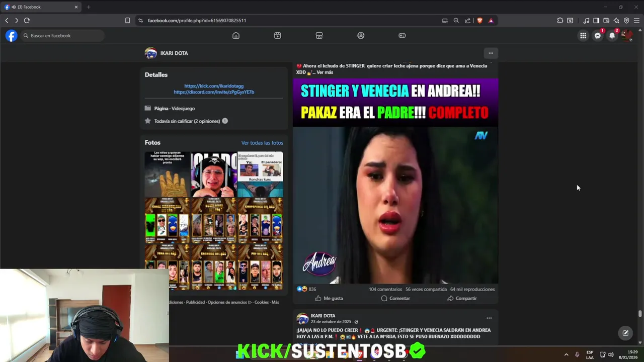Screen dimensions: 644x362
Task: Open the taskbar volume icon
Action: 610,354
